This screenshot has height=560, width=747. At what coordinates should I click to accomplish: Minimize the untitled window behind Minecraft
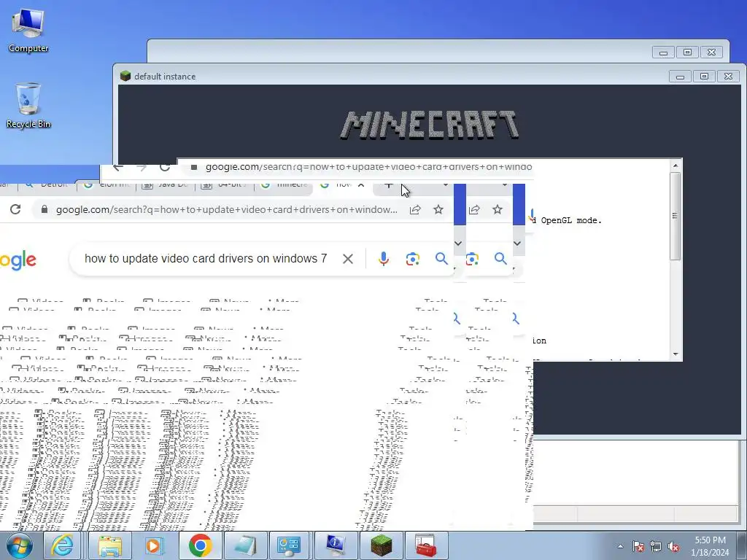(663, 52)
